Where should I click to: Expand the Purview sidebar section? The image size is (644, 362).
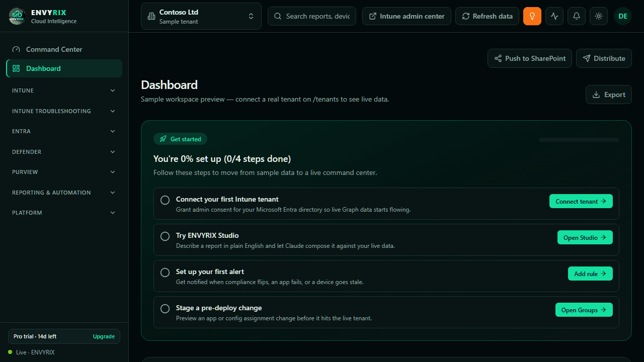pos(64,172)
